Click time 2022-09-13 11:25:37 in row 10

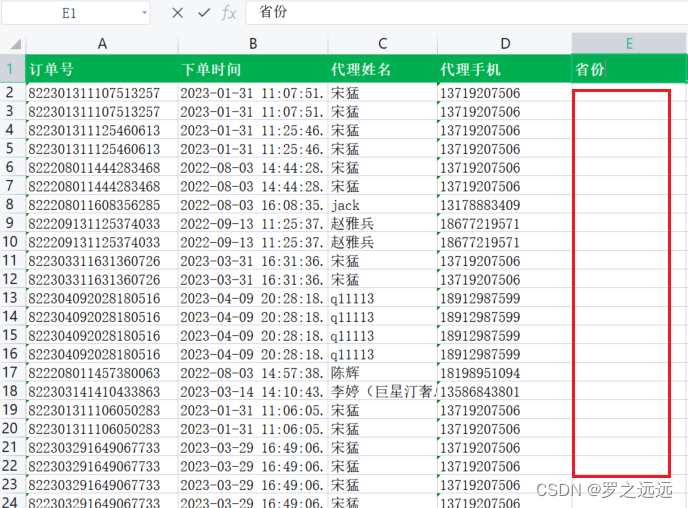pos(253,242)
